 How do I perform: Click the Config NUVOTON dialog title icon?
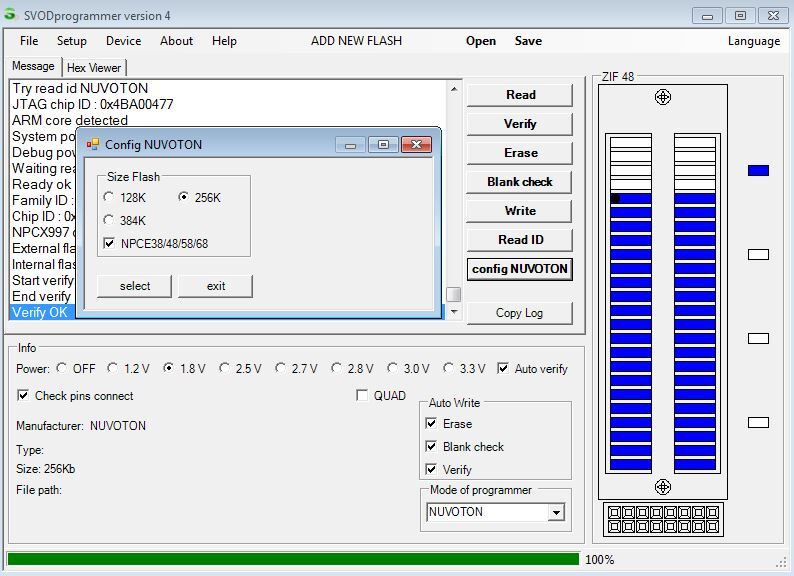point(93,145)
